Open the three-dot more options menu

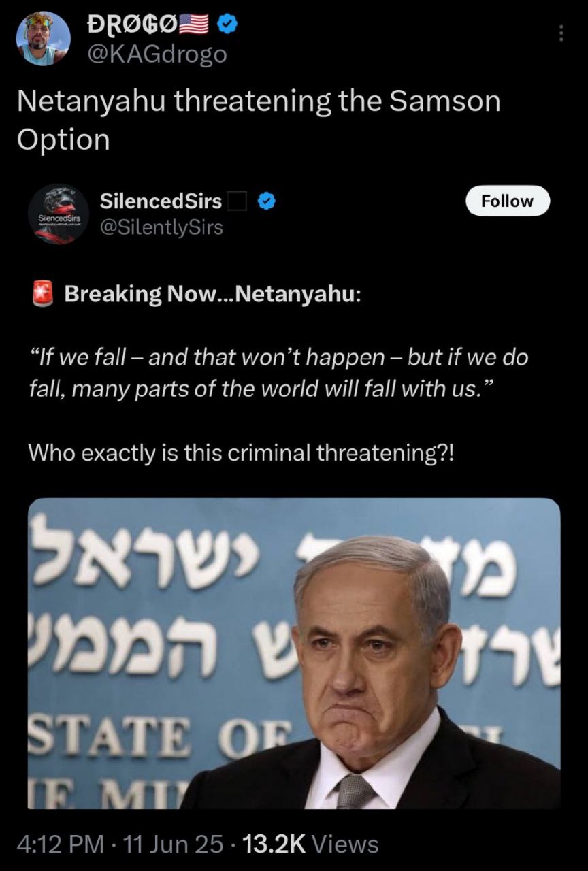[x=561, y=33]
